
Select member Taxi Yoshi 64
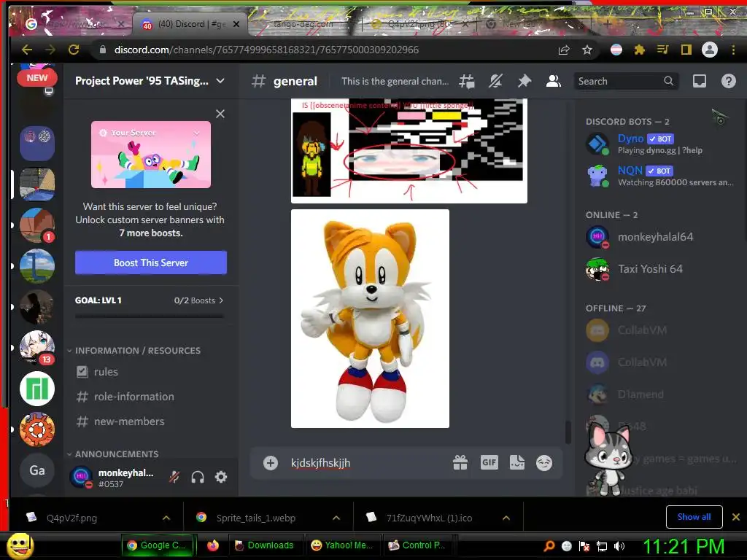(x=659, y=269)
